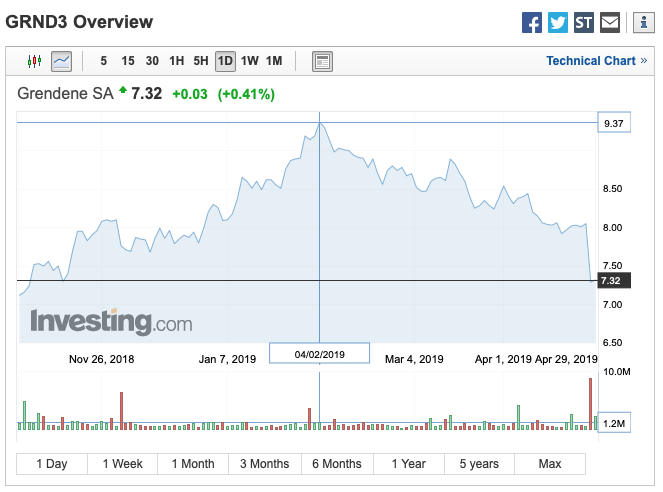This screenshot has width=663, height=492.
Task: Click the Investing.com watermark logo
Action: pyautogui.click(x=111, y=322)
